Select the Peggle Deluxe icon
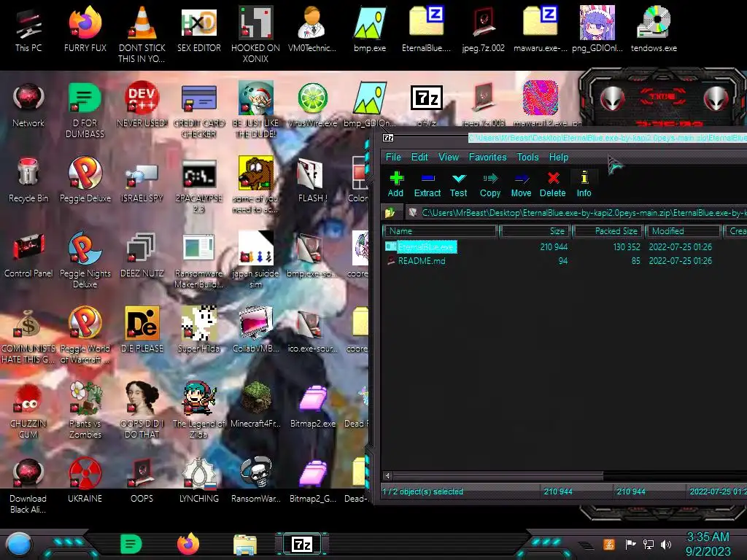This screenshot has width=747, height=560. 85,180
